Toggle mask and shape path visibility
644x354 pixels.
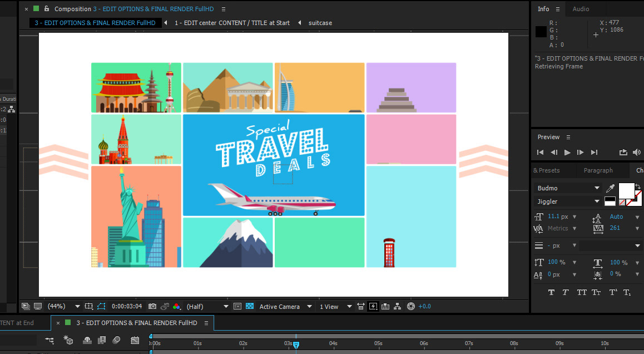101,307
